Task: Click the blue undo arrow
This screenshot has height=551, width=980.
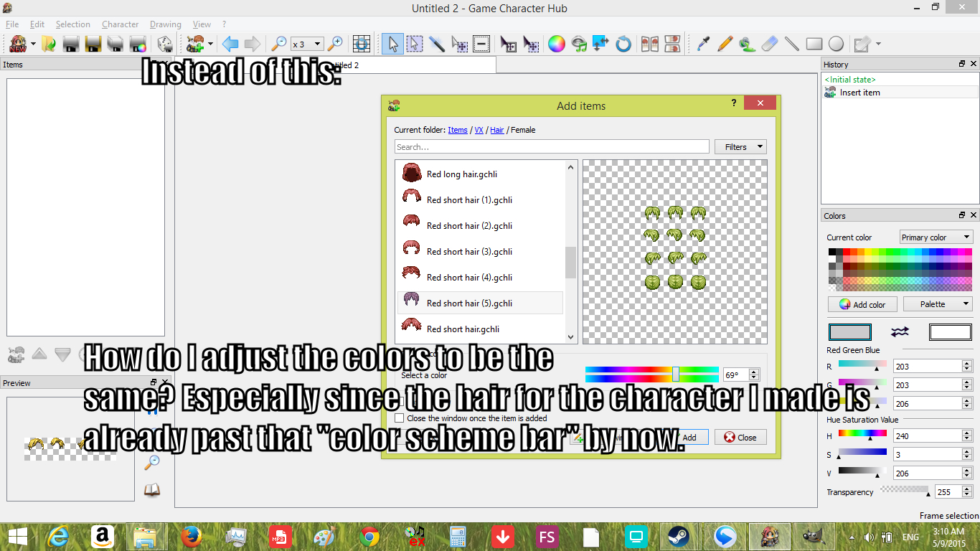Action: pyautogui.click(x=230, y=44)
